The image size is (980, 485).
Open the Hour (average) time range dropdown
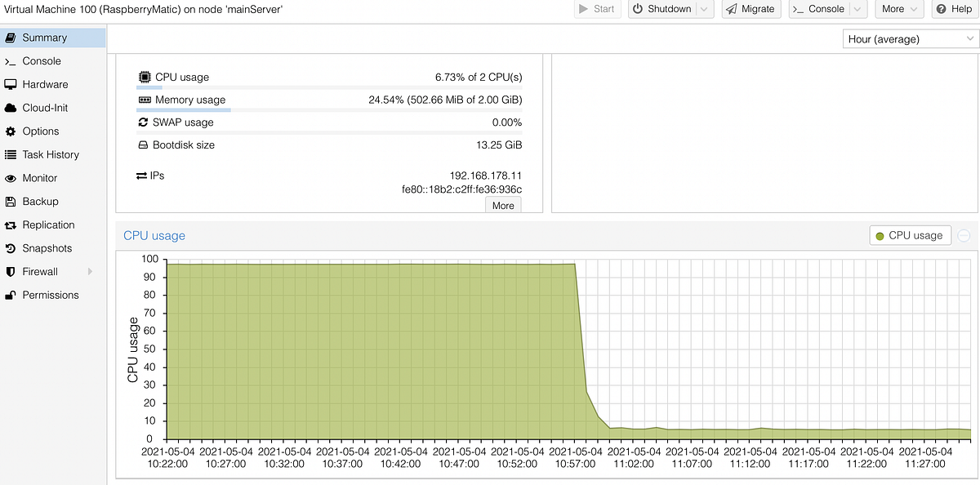point(910,38)
